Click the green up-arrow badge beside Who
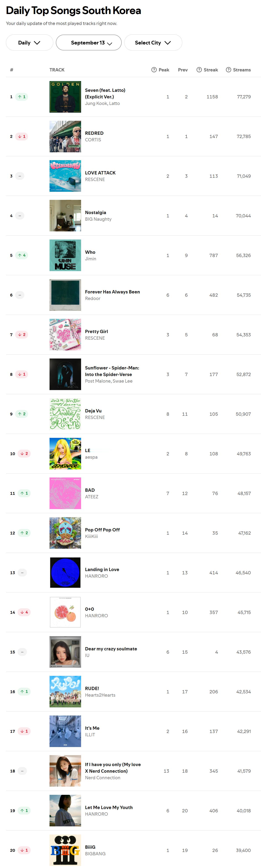The width and height of the screenshot is (261, 868). coord(21,255)
